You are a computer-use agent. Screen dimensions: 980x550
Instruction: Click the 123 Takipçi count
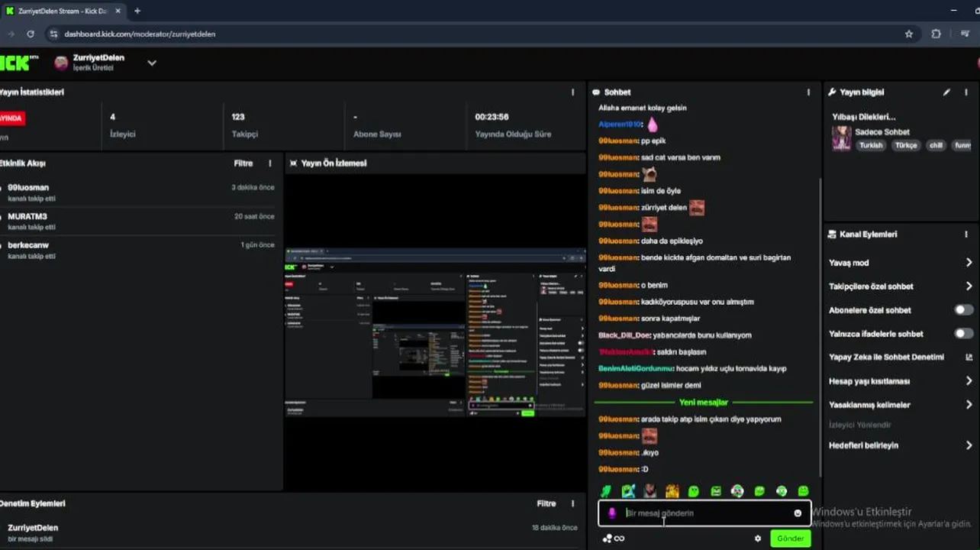point(238,117)
